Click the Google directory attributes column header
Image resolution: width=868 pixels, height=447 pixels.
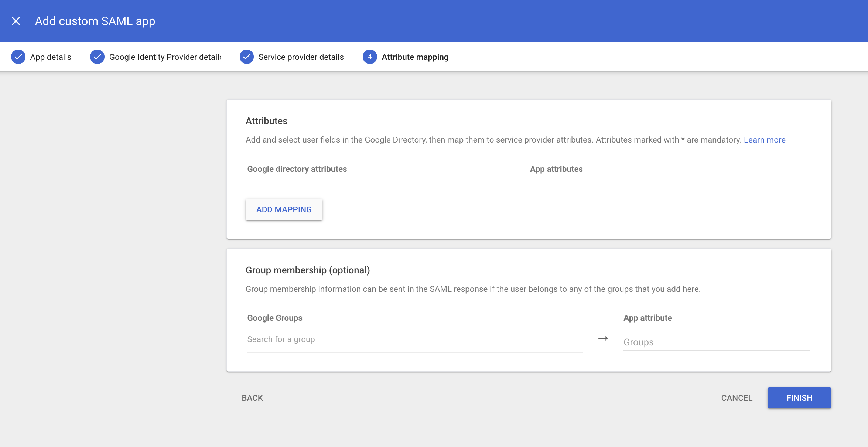click(x=297, y=169)
